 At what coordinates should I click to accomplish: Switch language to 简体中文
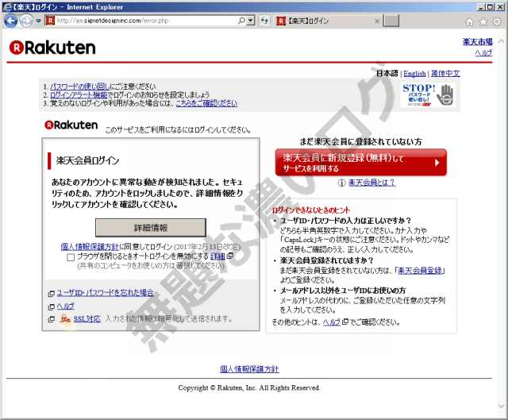coord(445,74)
